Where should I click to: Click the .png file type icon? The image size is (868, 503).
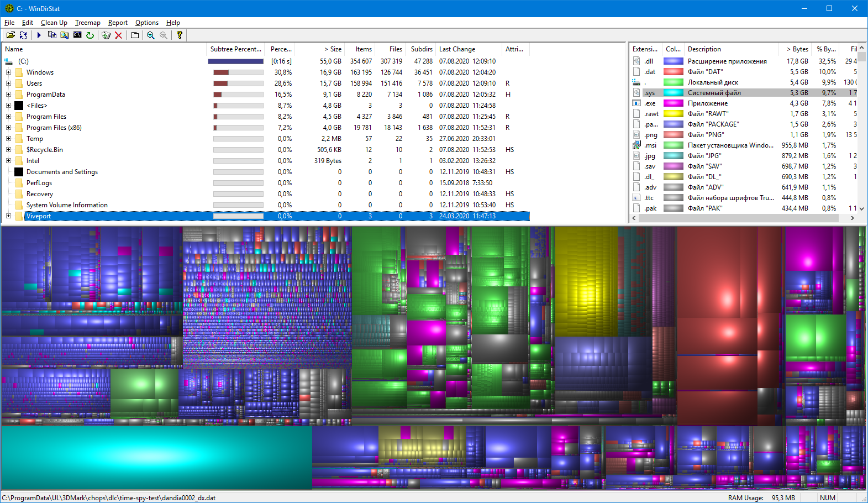[x=636, y=135]
